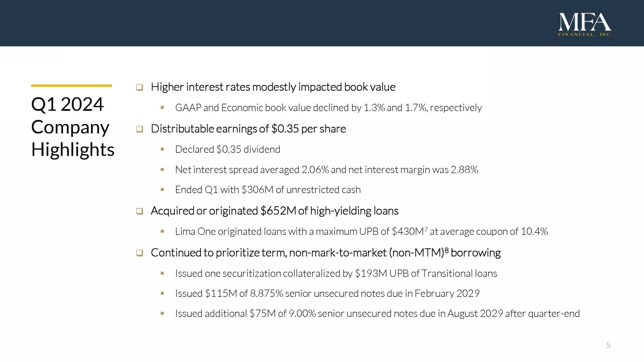Open footnote 8 after '(non-MTM)'
The image size is (644, 362).
[x=447, y=250]
